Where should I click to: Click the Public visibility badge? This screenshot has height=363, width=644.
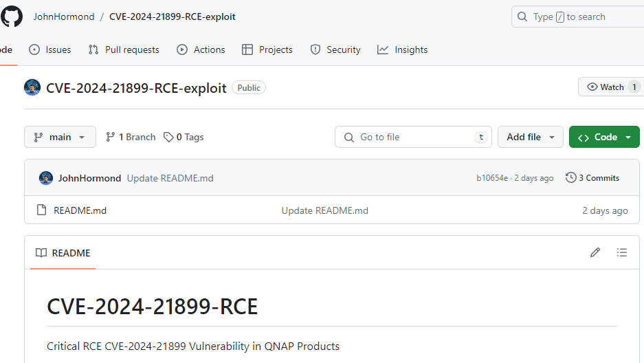click(x=249, y=88)
